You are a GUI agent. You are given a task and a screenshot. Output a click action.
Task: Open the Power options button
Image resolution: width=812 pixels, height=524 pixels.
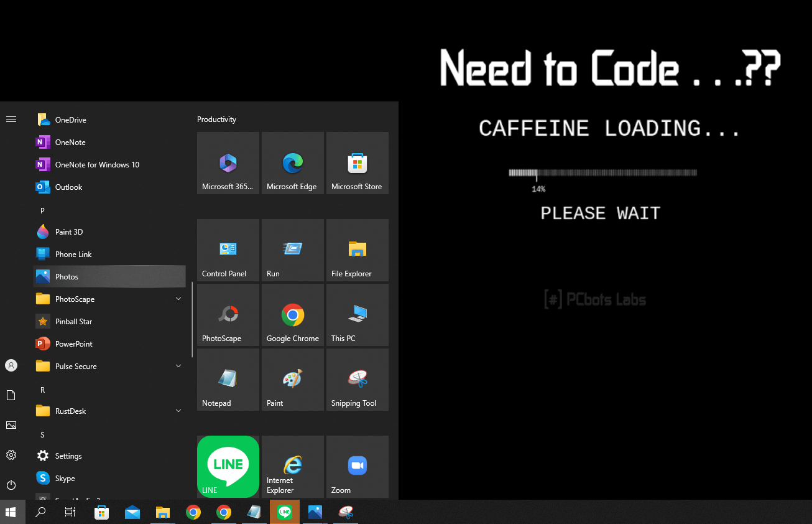pyautogui.click(x=11, y=485)
